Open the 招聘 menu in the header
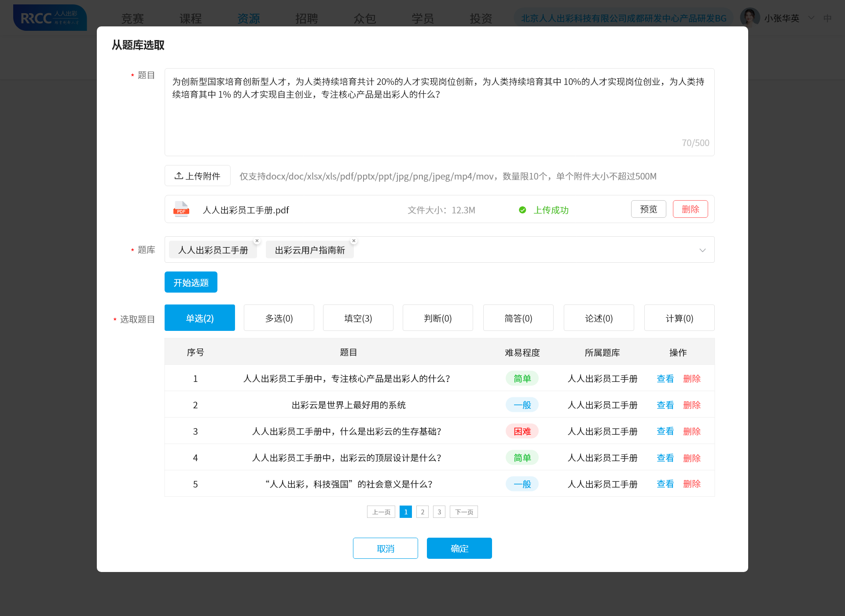This screenshot has height=616, width=845. [x=307, y=18]
